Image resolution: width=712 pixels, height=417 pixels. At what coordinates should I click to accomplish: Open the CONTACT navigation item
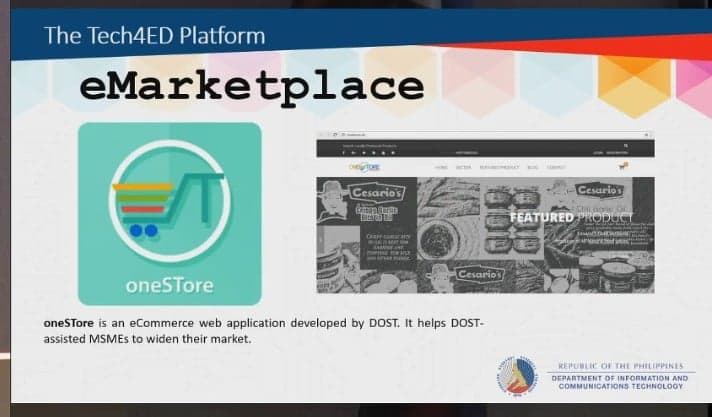pyautogui.click(x=556, y=167)
